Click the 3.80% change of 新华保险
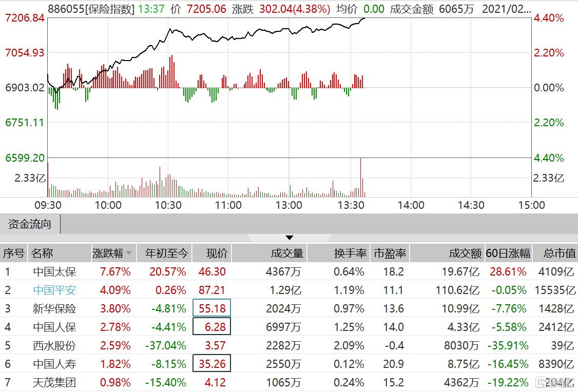 115,308
